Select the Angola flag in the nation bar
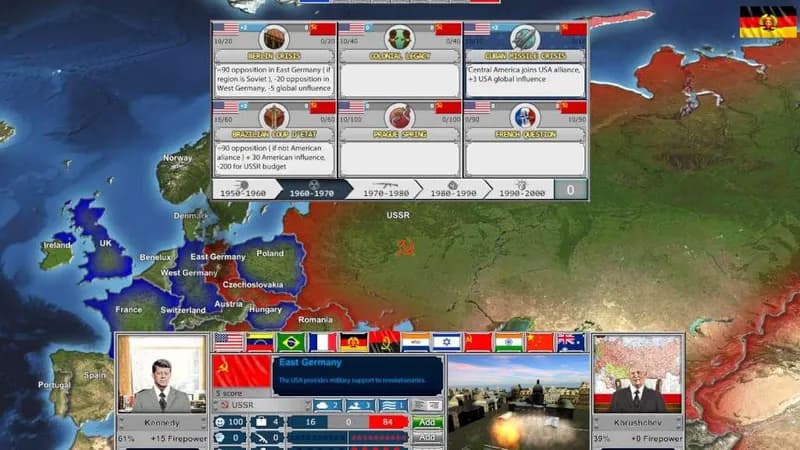Viewport: 800px width, 450px height. tap(385, 342)
